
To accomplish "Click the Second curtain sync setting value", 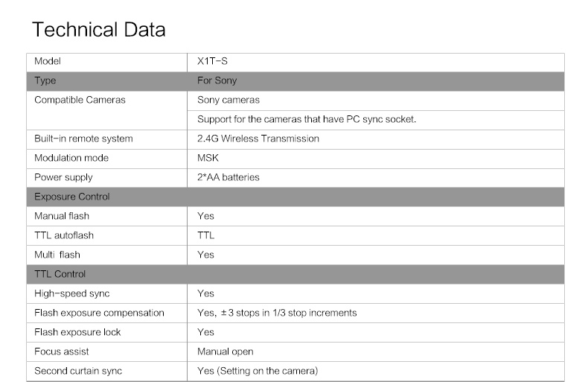I will pyautogui.click(x=258, y=371).
